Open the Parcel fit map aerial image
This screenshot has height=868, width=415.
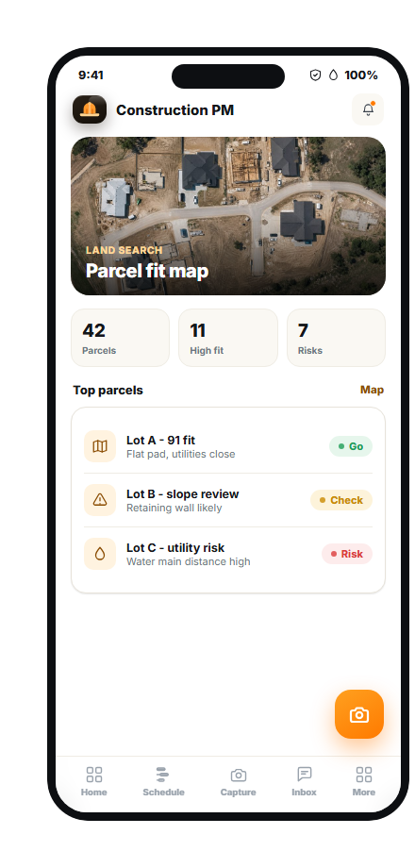(x=228, y=216)
